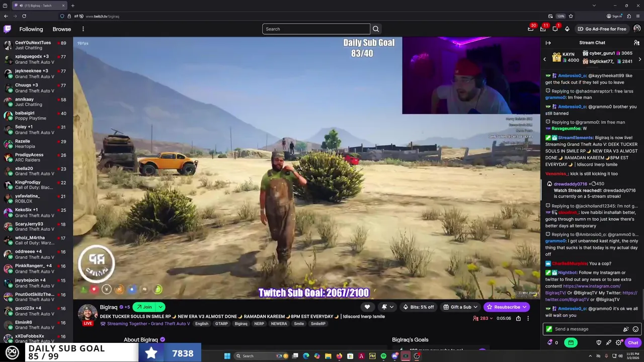Open File Explorer from the taskbar
644x362 pixels.
pyautogui.click(x=328, y=356)
